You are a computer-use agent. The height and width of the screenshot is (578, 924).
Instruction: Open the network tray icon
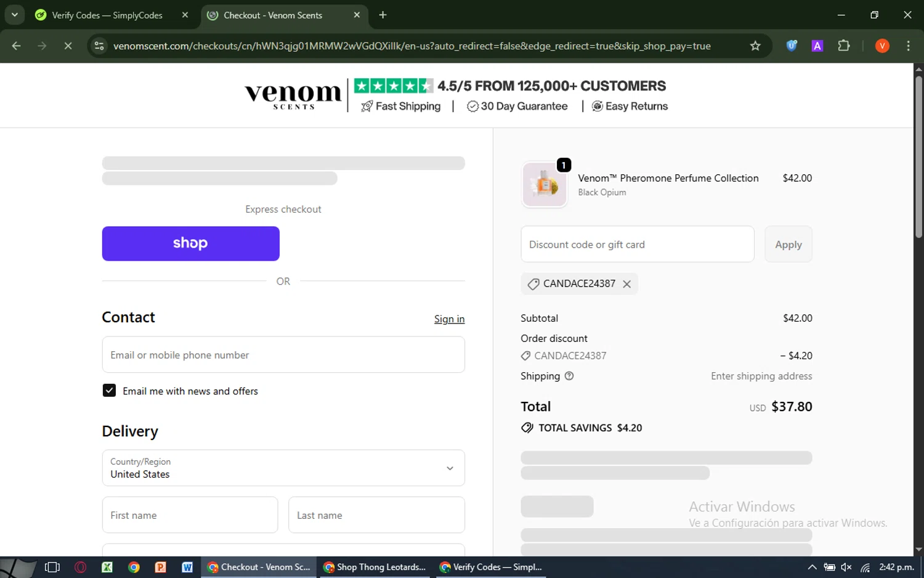click(865, 568)
